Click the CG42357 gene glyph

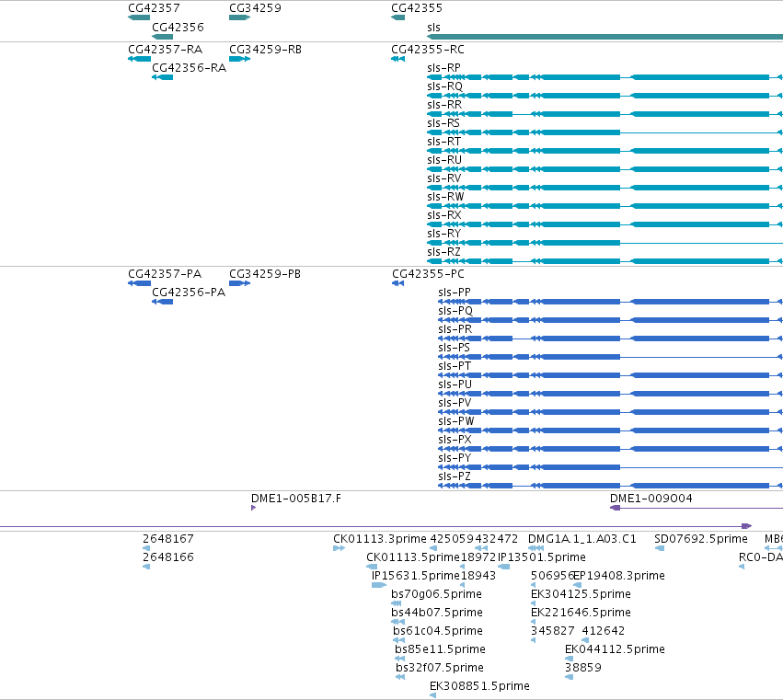click(139, 17)
